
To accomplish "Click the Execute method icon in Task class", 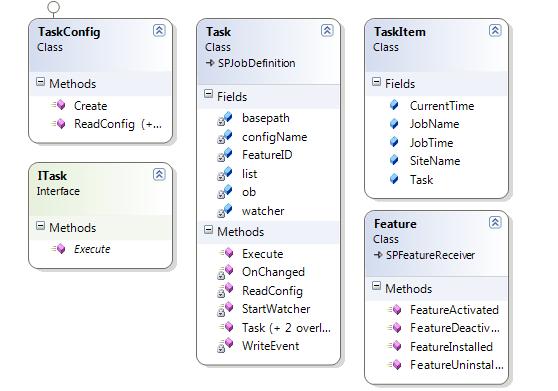I will click(x=227, y=253).
